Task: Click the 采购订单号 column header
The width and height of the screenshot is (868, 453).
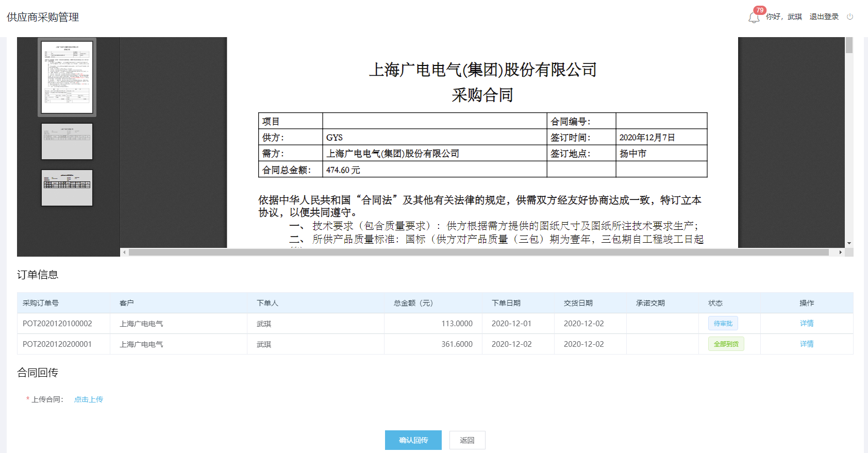Action: click(41, 303)
